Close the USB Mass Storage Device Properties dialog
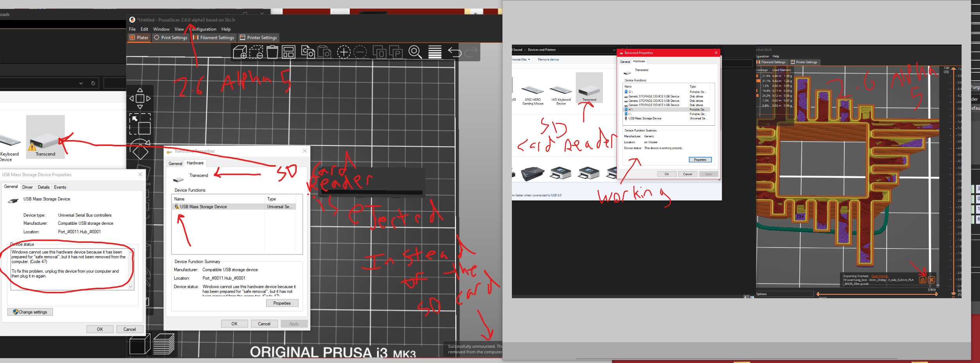Image resolution: width=980 pixels, height=363 pixels. click(x=140, y=174)
